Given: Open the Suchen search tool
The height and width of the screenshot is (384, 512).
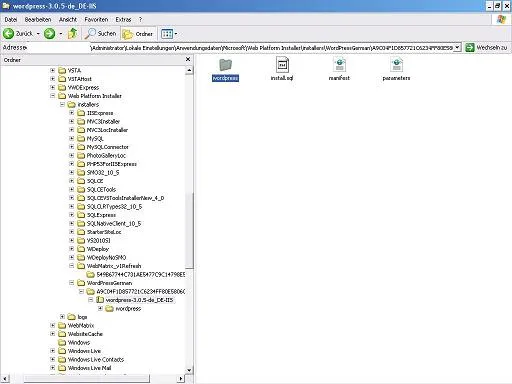Looking at the screenshot, I should pyautogui.click(x=100, y=33).
